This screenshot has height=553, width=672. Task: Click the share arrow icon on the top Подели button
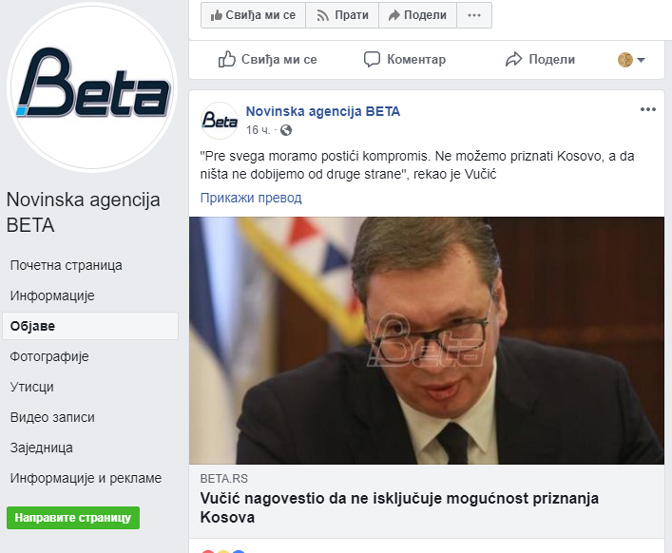click(394, 15)
